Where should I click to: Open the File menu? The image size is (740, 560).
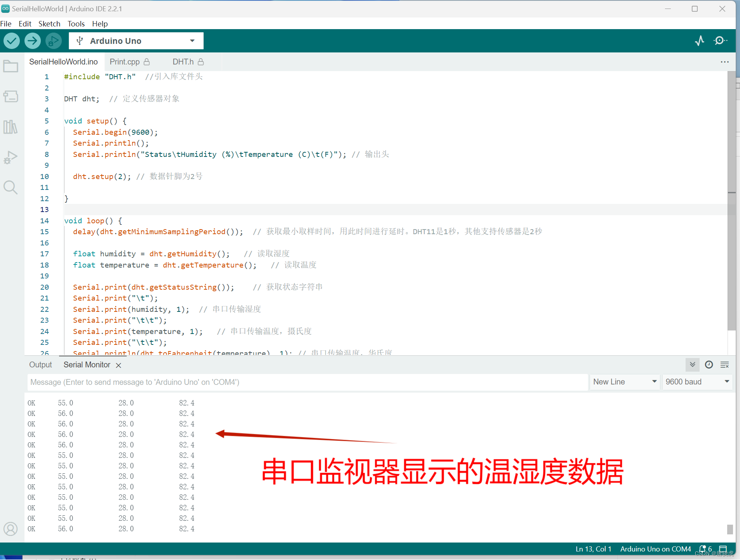[6, 24]
